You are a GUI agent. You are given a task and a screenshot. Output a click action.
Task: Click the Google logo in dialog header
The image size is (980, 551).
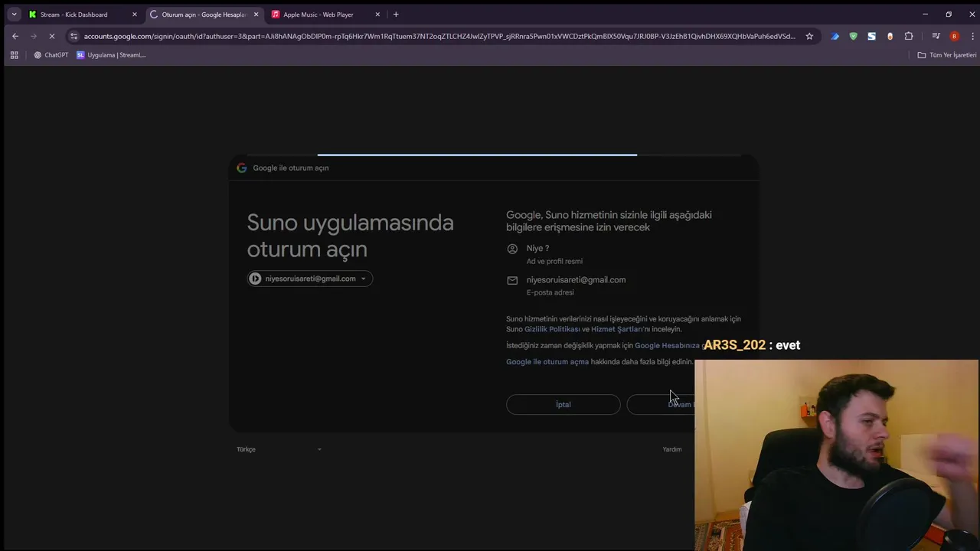coord(242,168)
